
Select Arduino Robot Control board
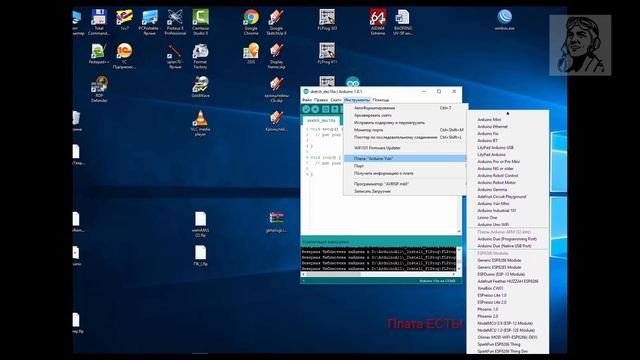pyautogui.click(x=508, y=176)
